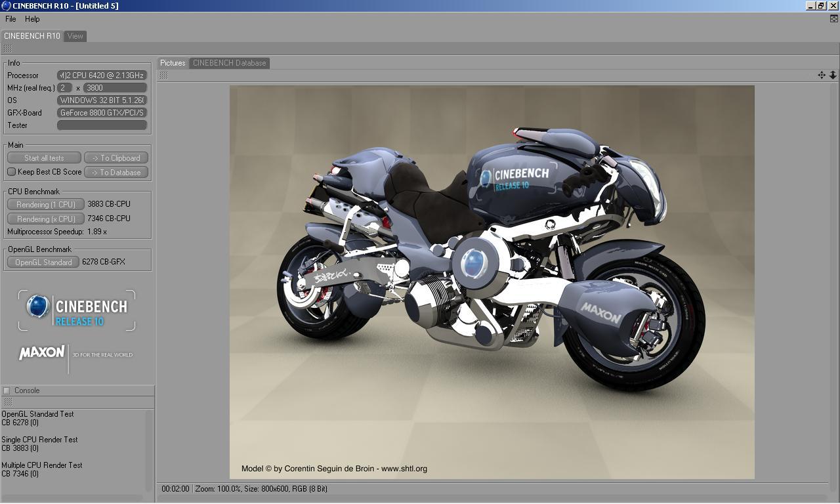Run Rendering (x CPU) benchmark
Viewport: 840px width, 504px height.
[x=46, y=219]
